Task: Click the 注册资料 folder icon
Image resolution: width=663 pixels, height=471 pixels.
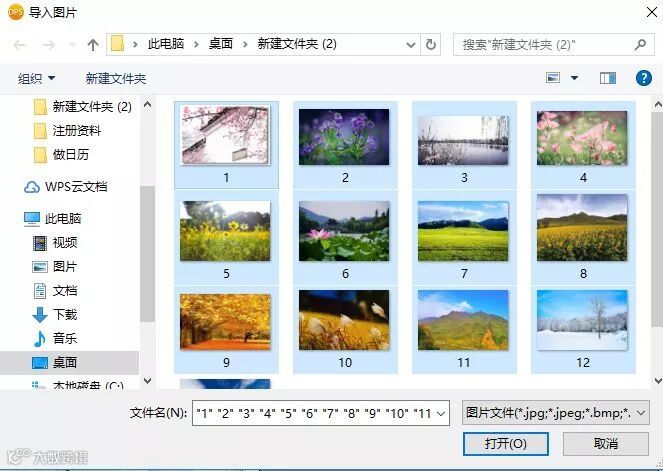Action: 40,131
